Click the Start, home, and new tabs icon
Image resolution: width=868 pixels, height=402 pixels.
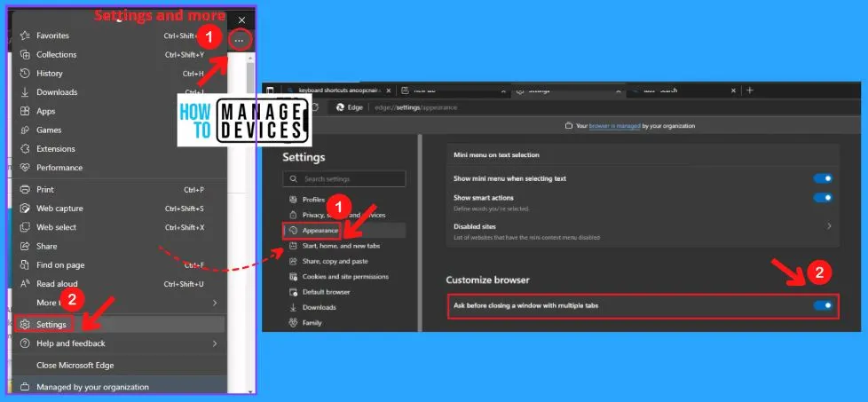click(293, 245)
